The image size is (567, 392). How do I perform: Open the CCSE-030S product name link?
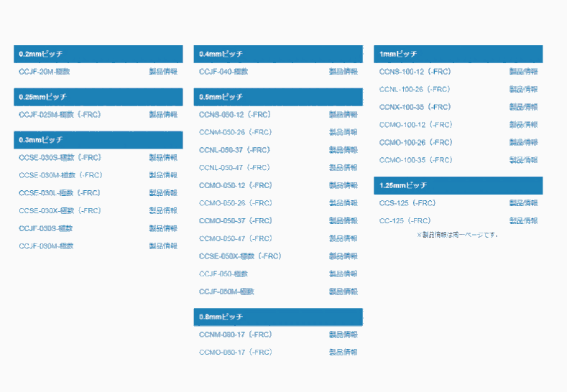[x=60, y=158]
